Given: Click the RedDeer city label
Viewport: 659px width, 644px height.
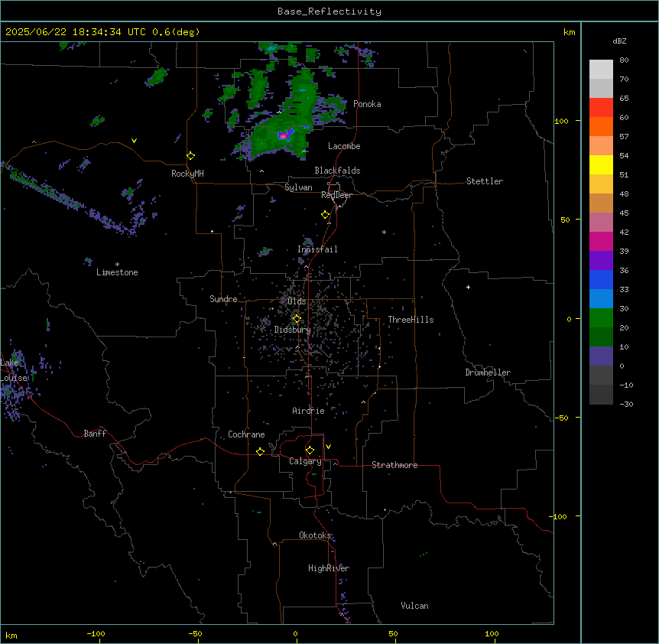Looking at the screenshot, I should pyautogui.click(x=336, y=195).
